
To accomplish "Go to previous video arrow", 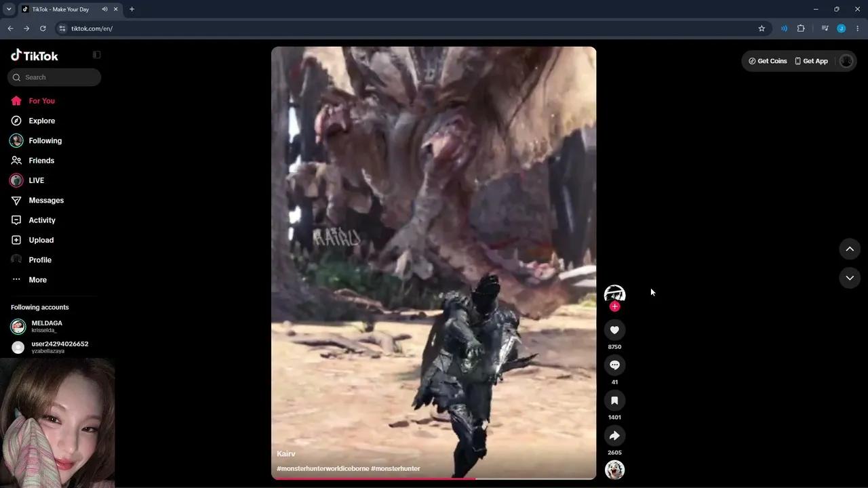I will (x=850, y=249).
